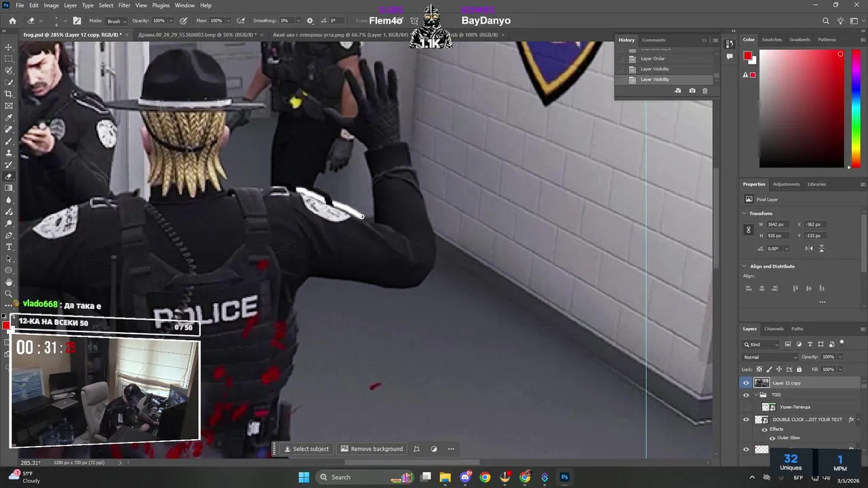Edit the Width field value
Image resolution: width=868 pixels, height=488 pixels.
click(777, 224)
